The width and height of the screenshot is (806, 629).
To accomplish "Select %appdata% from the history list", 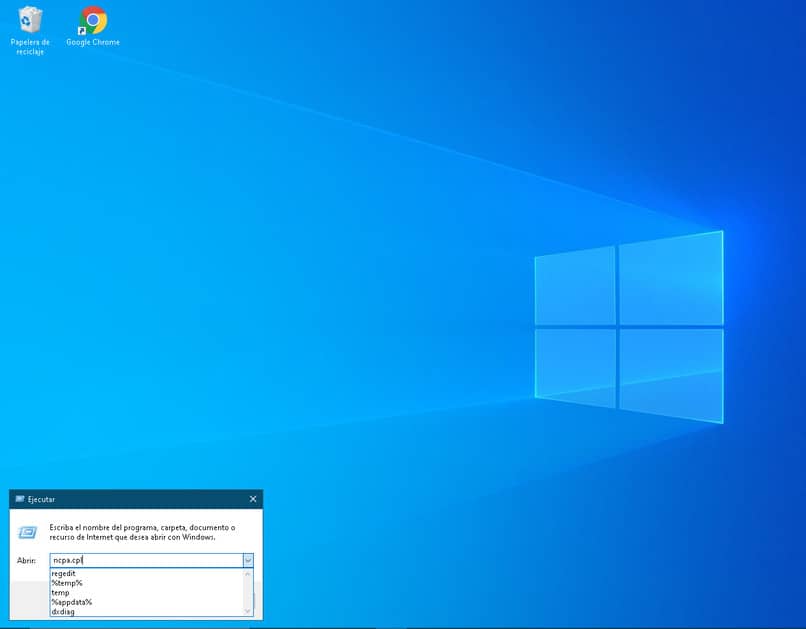I will point(72,602).
